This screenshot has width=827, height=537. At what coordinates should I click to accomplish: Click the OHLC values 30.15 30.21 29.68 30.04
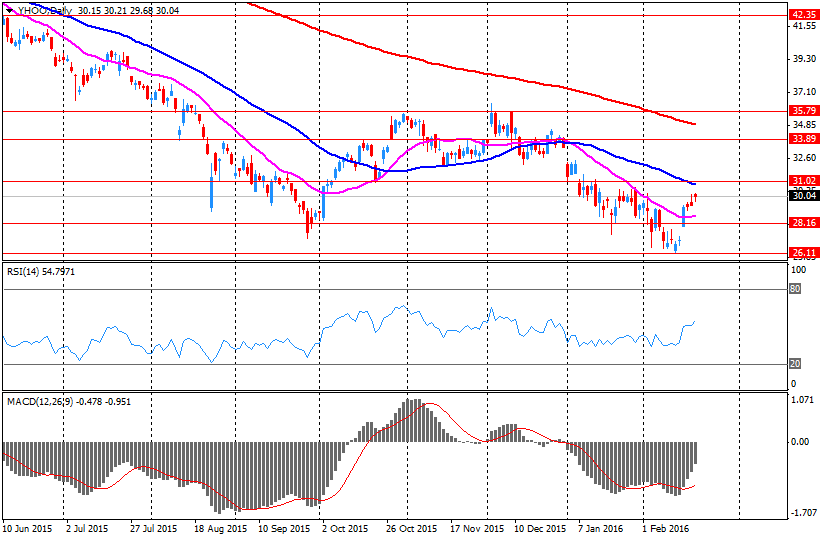[x=129, y=11]
